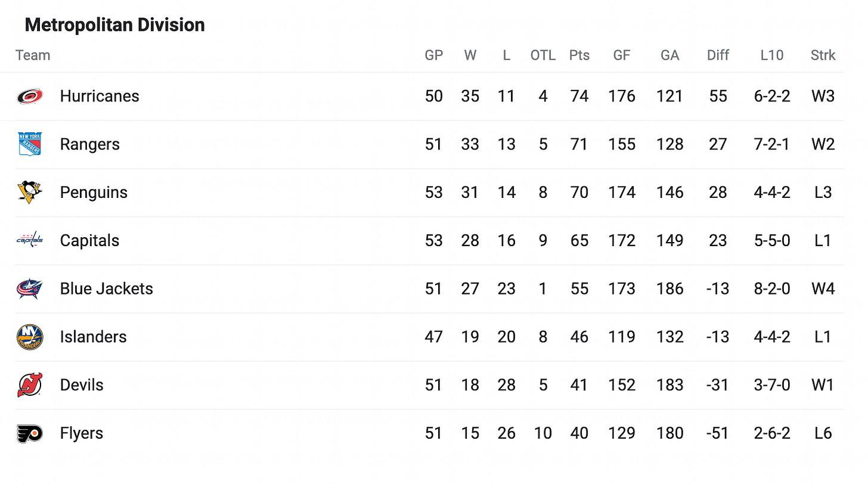Click the Capitals team logo
This screenshot has width=868, height=484.
(x=29, y=240)
